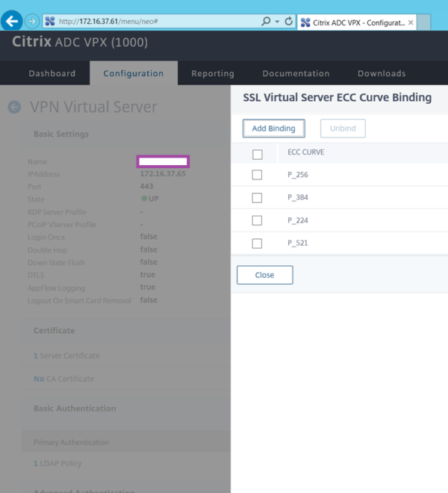The height and width of the screenshot is (493, 448).
Task: Click the 1 Server Certificate link
Action: tap(66, 356)
